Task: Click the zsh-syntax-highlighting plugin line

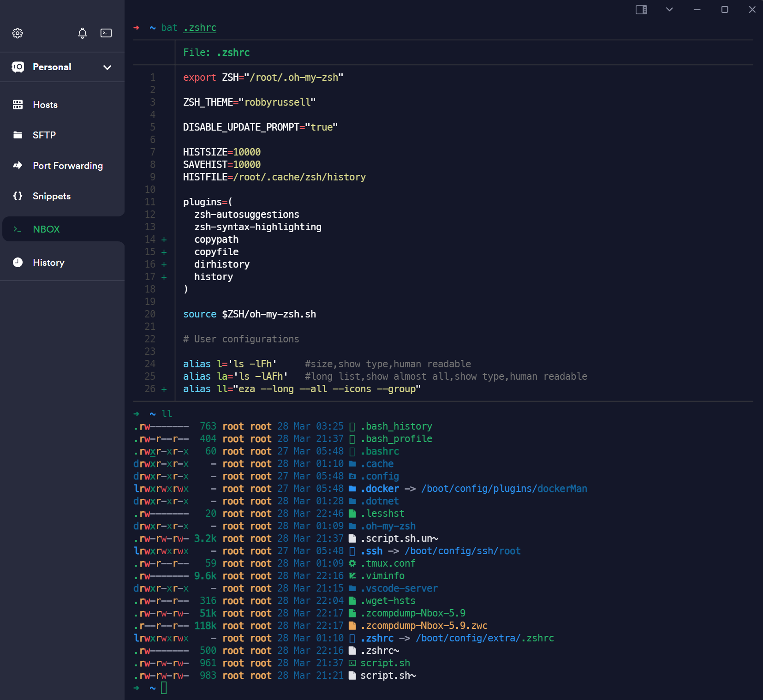Action: point(258,227)
